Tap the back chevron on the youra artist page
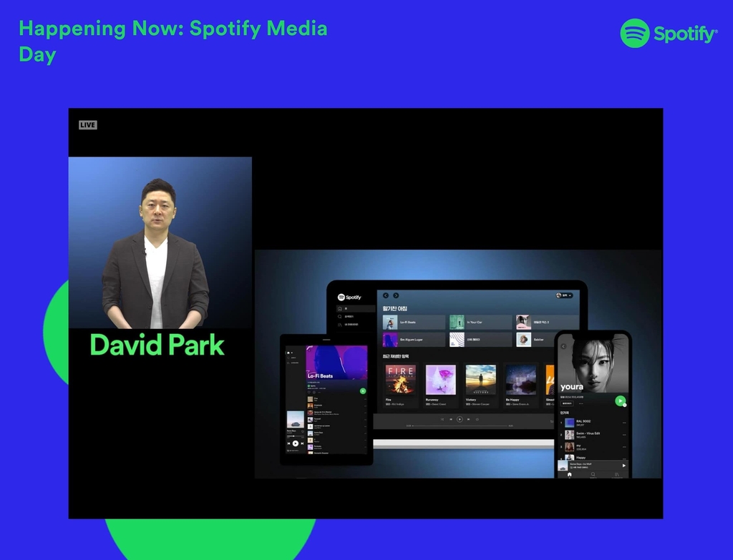This screenshot has width=733, height=560. point(563,346)
